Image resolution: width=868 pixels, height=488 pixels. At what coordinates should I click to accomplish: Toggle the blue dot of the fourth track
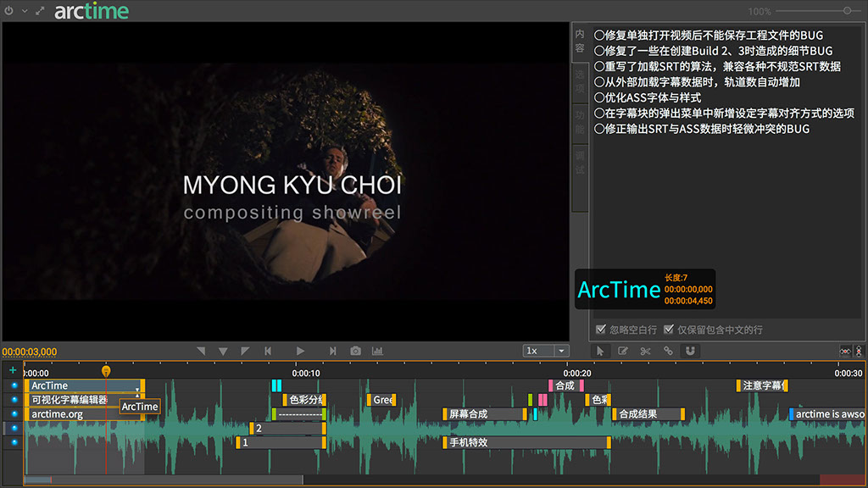(14, 428)
